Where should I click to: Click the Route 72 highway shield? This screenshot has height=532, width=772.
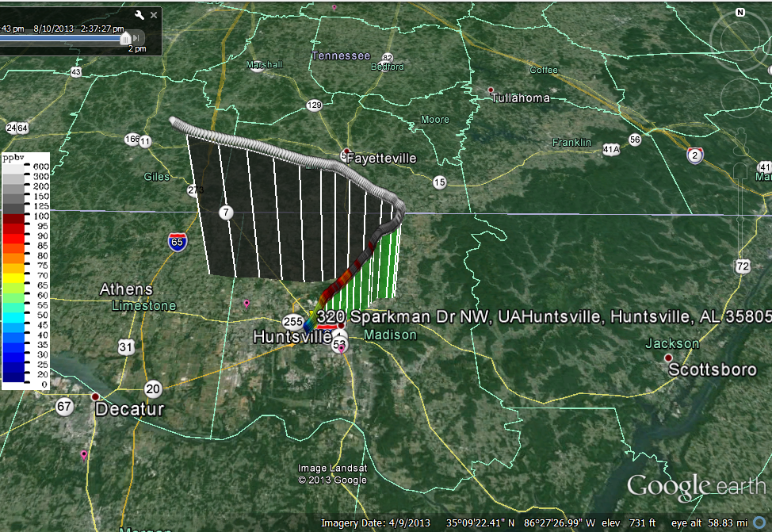(x=743, y=266)
